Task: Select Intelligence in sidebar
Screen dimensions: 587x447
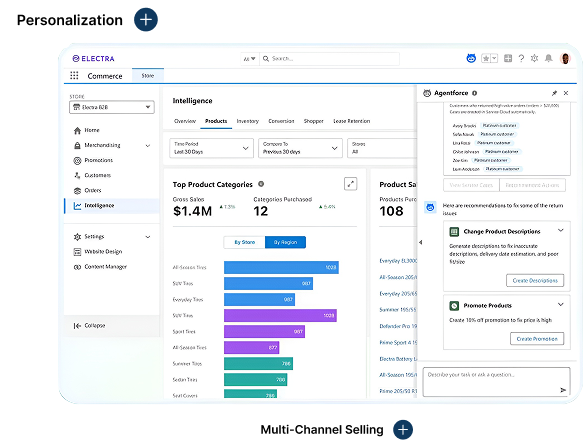Action: pos(112,206)
